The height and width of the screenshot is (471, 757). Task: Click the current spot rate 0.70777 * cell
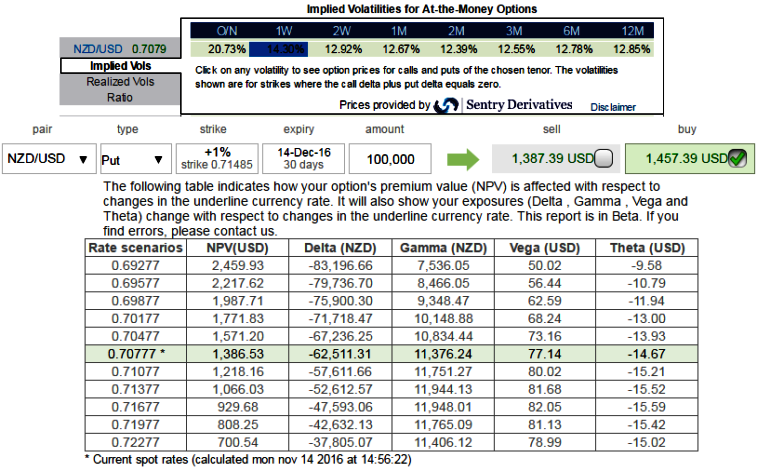(x=136, y=354)
